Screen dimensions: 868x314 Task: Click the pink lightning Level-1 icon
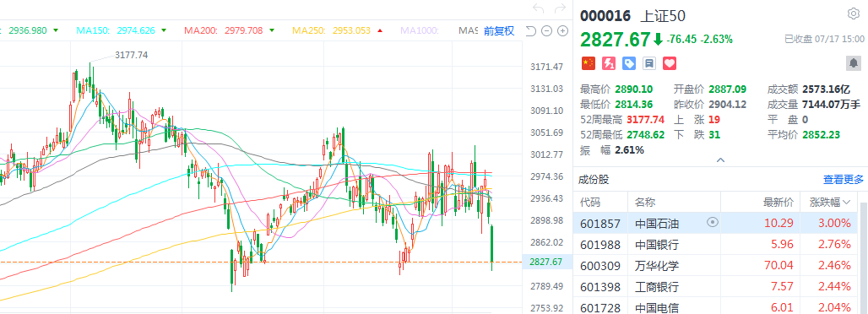pos(609,63)
